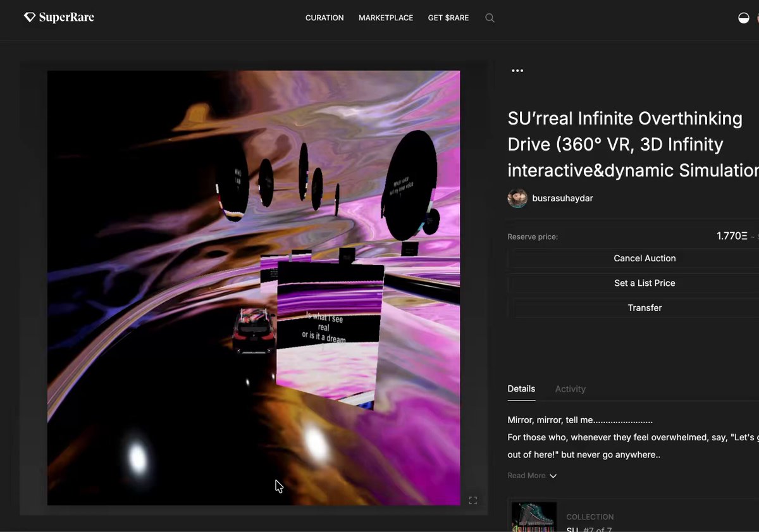Click the SuperRare diamond logo

pos(30,17)
